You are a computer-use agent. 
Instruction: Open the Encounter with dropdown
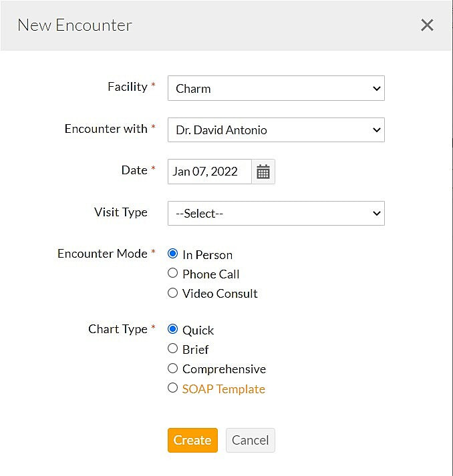[276, 130]
